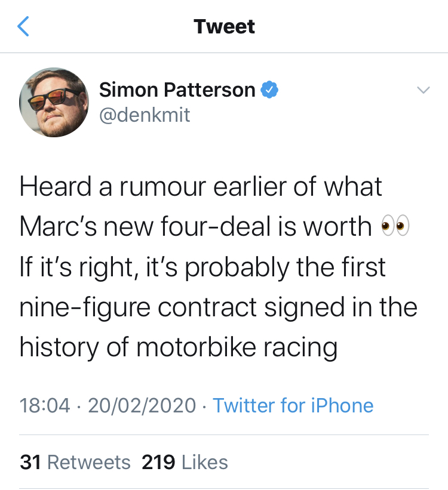The height and width of the screenshot is (490, 448).
Task: Tap the blue verified badge
Action: pyautogui.click(x=269, y=90)
